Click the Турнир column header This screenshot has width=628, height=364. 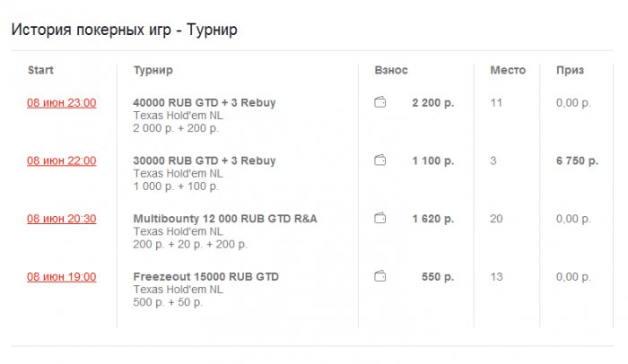click(153, 70)
